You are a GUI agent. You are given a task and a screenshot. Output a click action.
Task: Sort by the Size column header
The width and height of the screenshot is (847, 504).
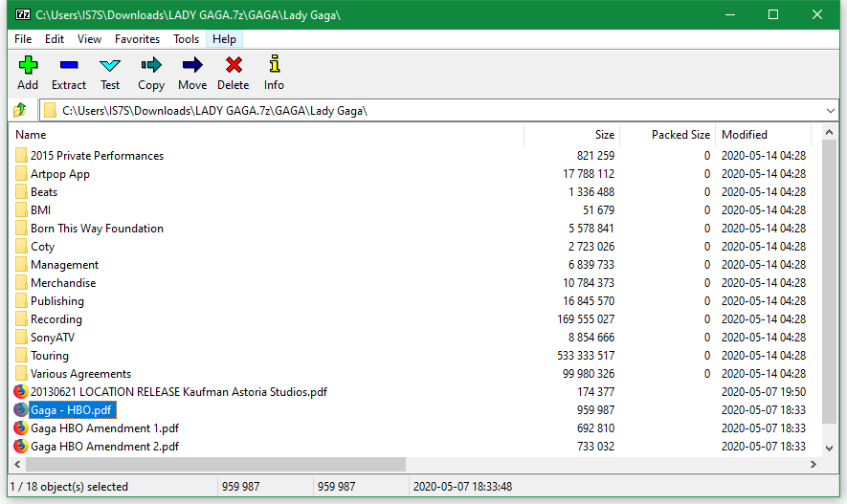point(604,135)
